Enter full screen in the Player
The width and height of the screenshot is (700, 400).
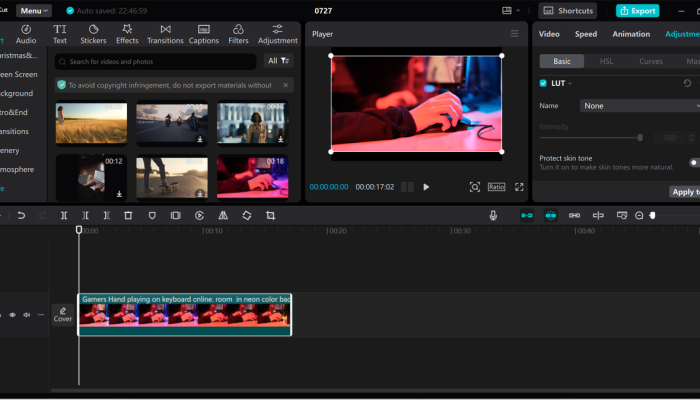coord(519,187)
